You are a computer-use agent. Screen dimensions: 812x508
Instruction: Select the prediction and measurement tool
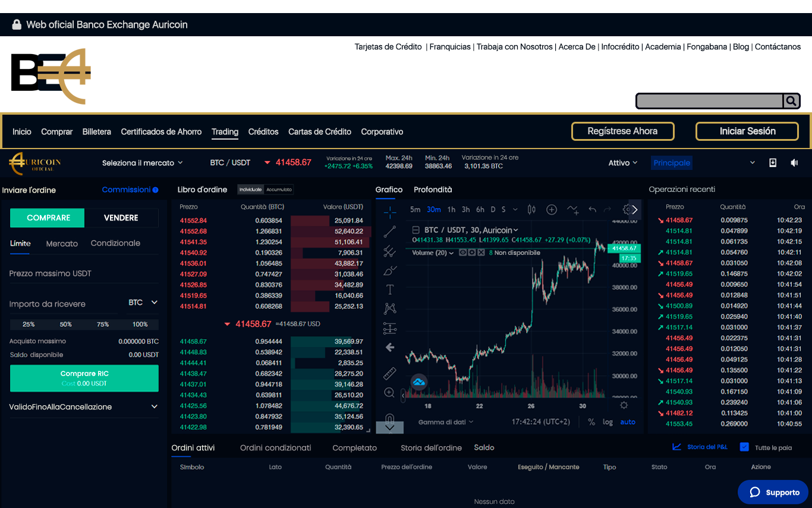(x=389, y=328)
